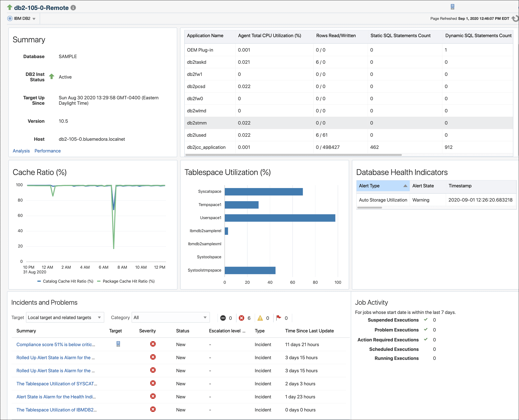This screenshot has width=519, height=420.
Task: Click the target icon in Compliance score row
Action: 118,344
